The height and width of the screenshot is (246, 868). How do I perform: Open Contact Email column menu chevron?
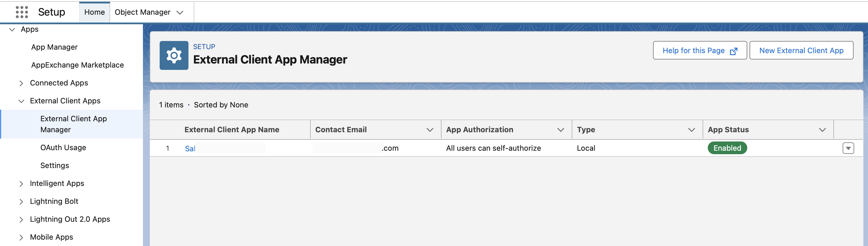pyautogui.click(x=430, y=130)
